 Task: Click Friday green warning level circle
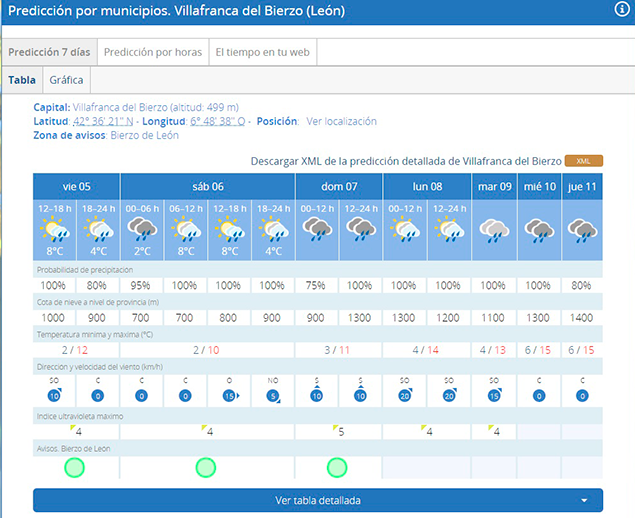75,467
